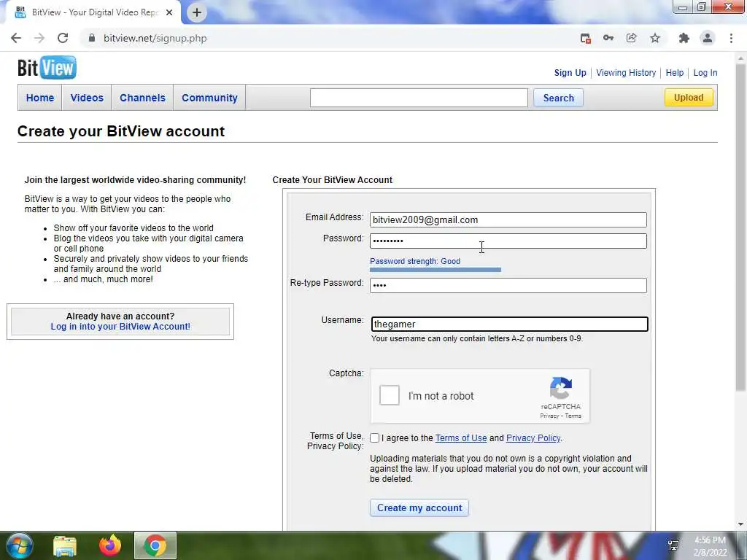Open the Videos tab
747x560 pixels.
coord(87,98)
